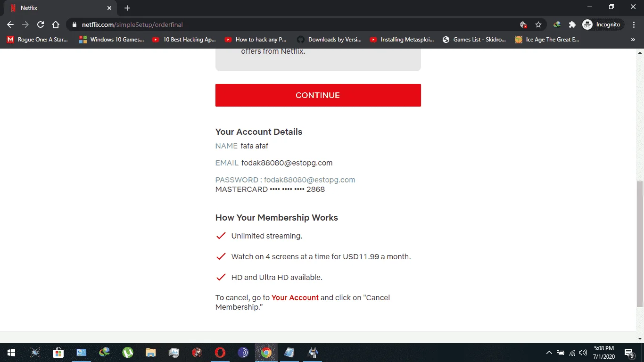Click the Unlimited streaming text

267,236
